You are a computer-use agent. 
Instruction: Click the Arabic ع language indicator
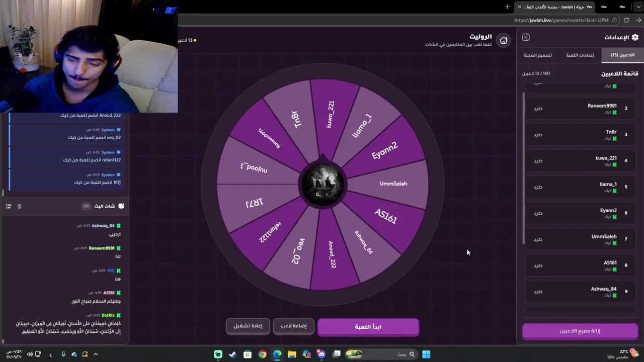(51, 354)
